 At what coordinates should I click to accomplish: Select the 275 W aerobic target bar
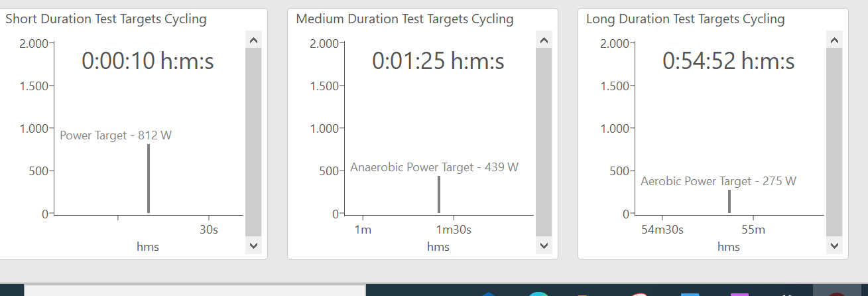(729, 201)
